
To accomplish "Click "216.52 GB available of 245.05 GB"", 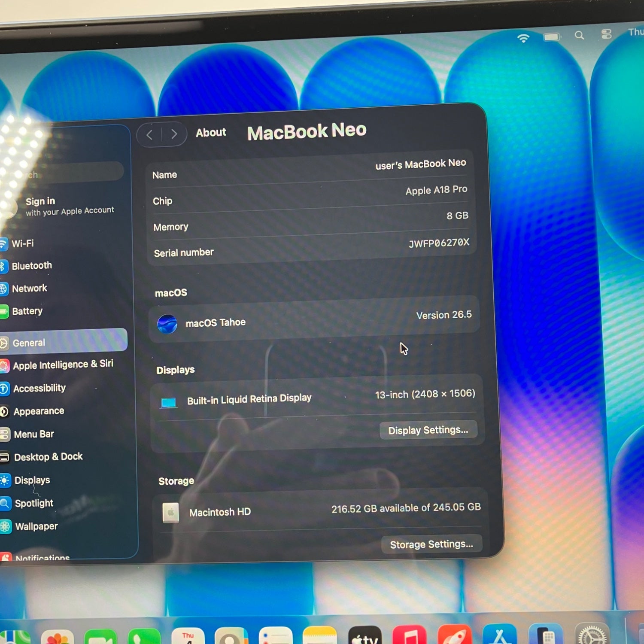I will click(x=406, y=508).
